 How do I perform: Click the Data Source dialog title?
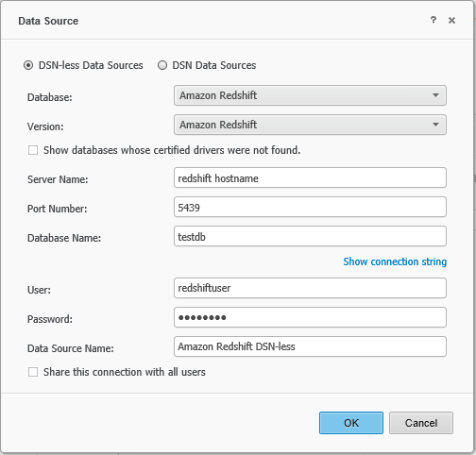click(x=48, y=21)
